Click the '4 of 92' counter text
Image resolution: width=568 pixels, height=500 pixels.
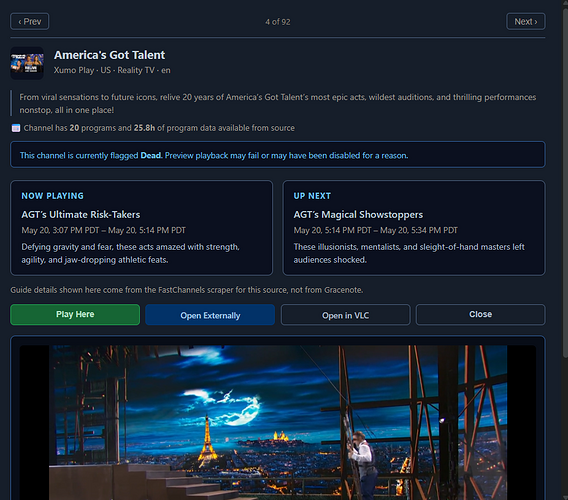coord(277,22)
